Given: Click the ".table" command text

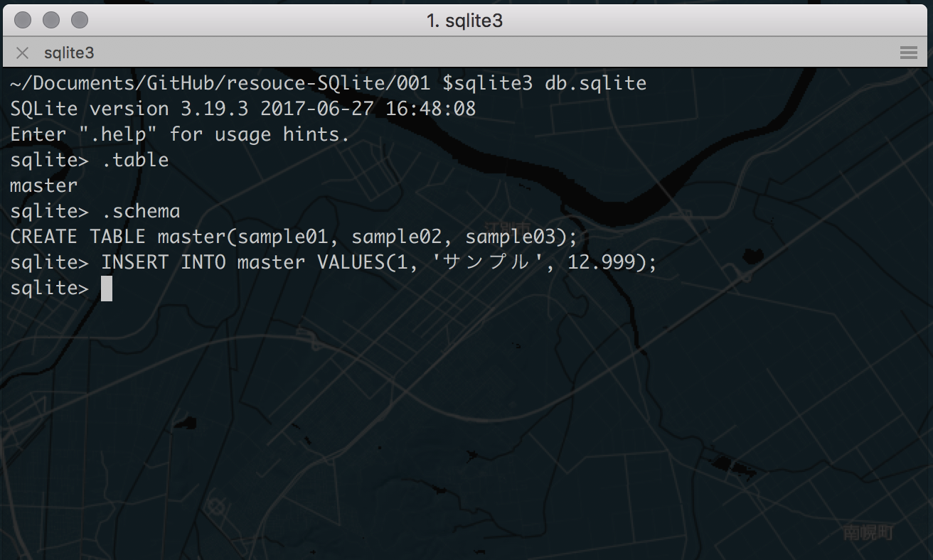Looking at the screenshot, I should 135,160.
